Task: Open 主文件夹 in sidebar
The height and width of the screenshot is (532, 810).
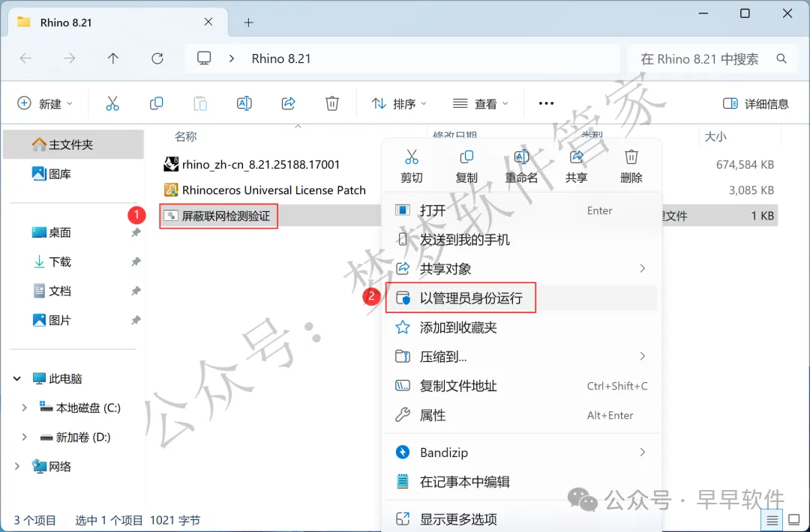Action: pyautogui.click(x=73, y=144)
